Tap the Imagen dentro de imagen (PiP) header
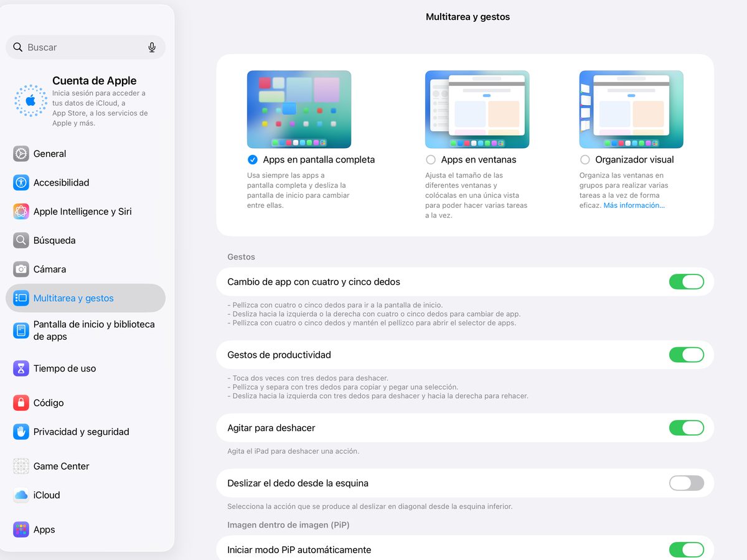The width and height of the screenshot is (747, 560). pos(288,525)
